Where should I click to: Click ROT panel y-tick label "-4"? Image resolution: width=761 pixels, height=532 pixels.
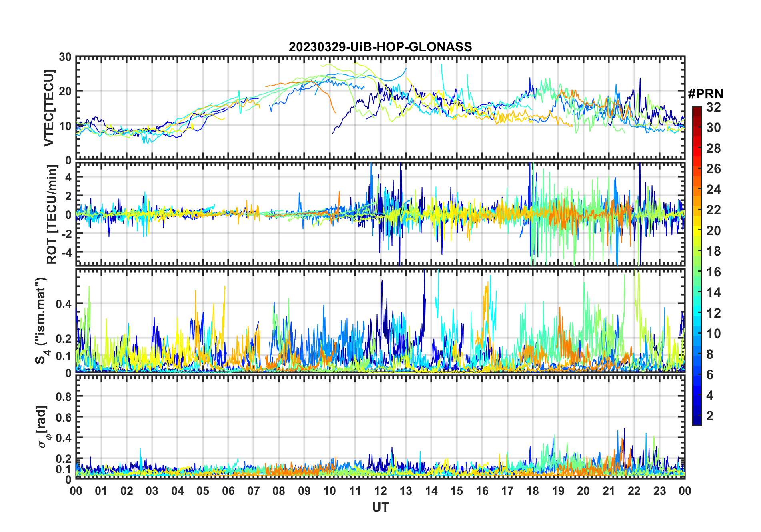pos(66,252)
